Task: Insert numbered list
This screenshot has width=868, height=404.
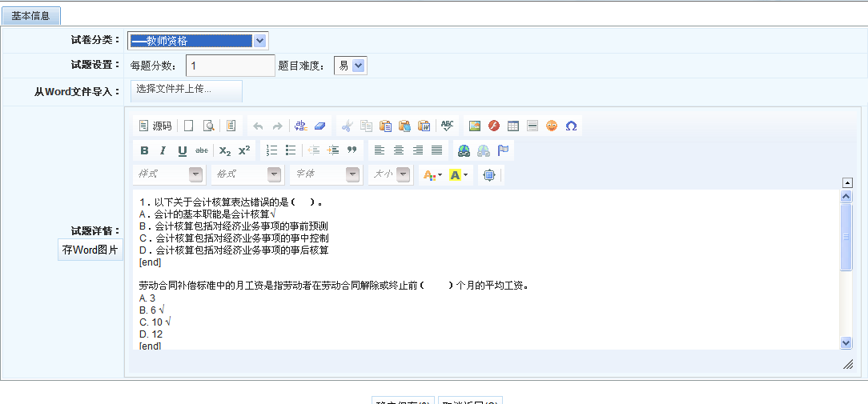Action: 271,150
